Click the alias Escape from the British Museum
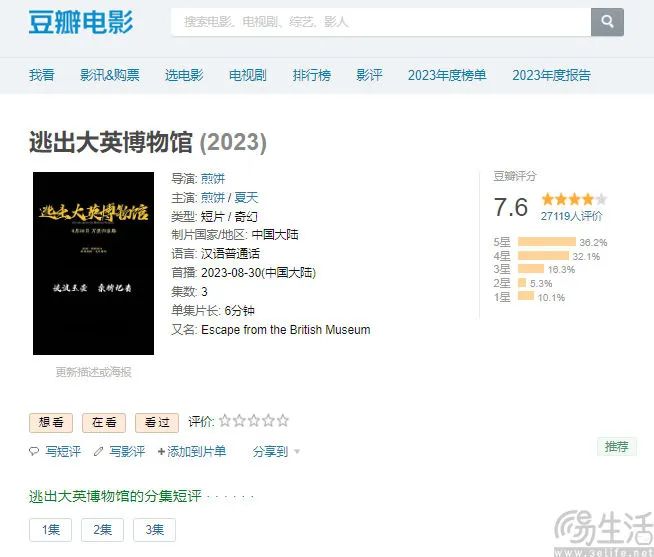The image size is (654, 557). pyautogui.click(x=286, y=330)
